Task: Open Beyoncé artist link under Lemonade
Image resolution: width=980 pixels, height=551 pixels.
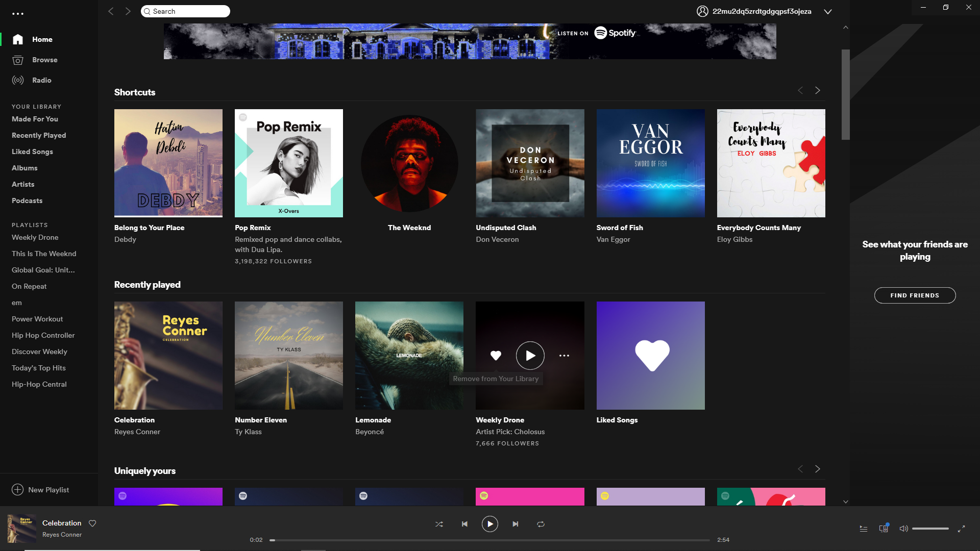Action: point(370,432)
